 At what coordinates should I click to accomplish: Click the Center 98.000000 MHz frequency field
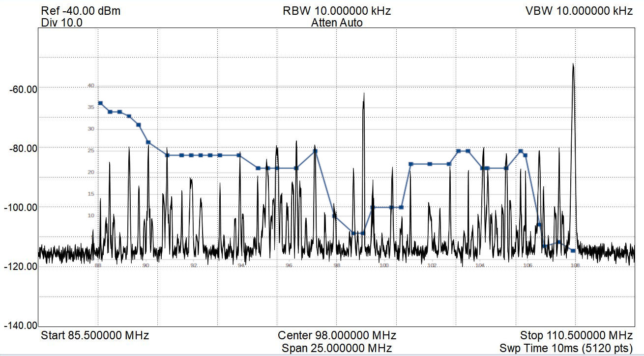337,336
